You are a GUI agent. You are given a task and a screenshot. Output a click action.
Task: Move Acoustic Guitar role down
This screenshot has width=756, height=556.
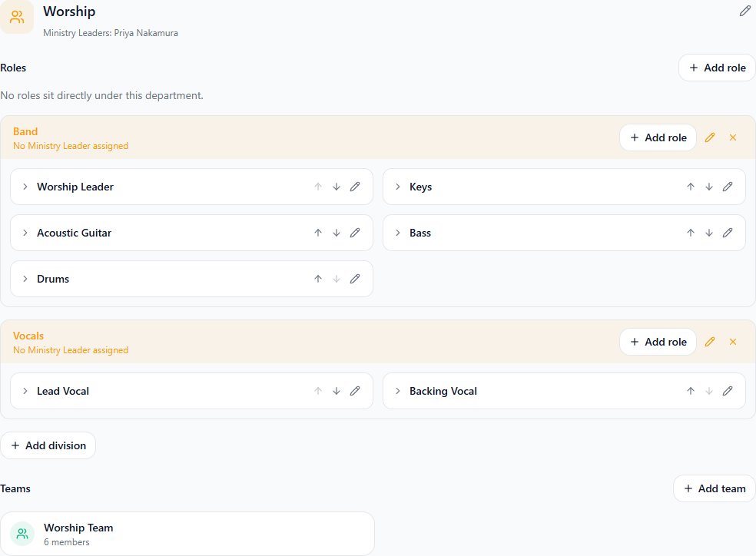click(x=337, y=233)
